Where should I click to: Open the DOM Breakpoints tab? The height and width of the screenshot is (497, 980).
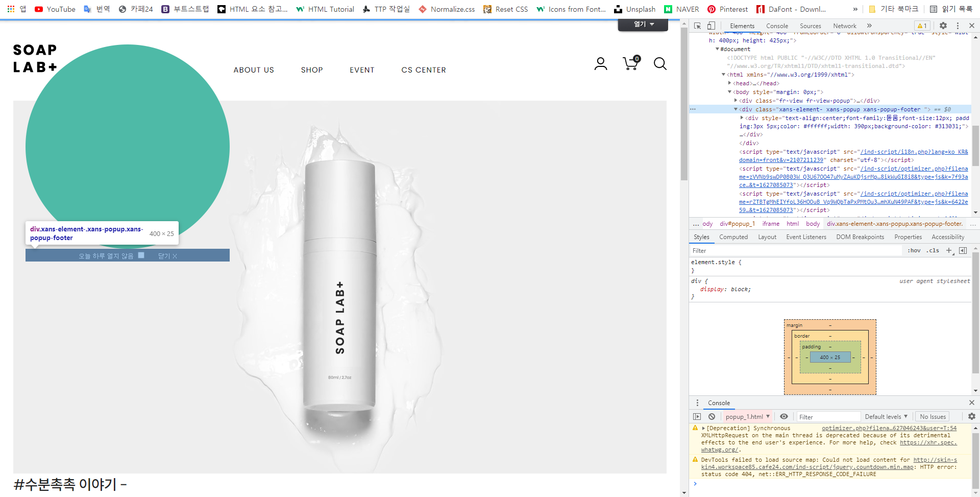(860, 237)
